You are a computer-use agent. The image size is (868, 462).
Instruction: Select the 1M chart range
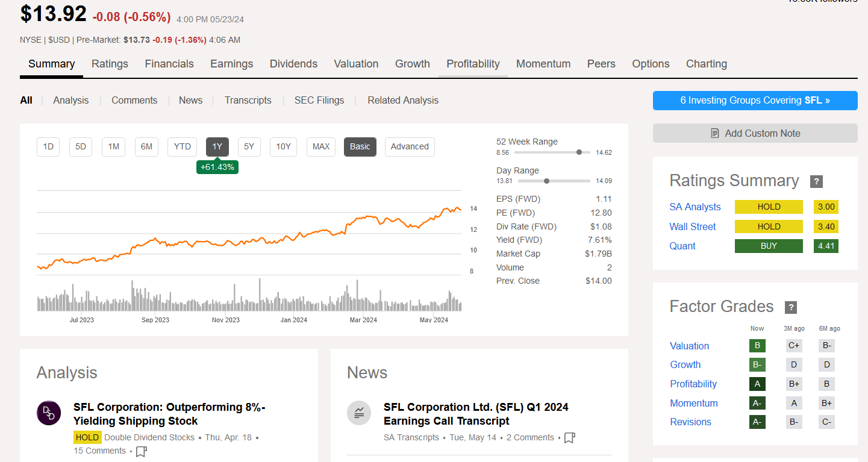(x=113, y=146)
